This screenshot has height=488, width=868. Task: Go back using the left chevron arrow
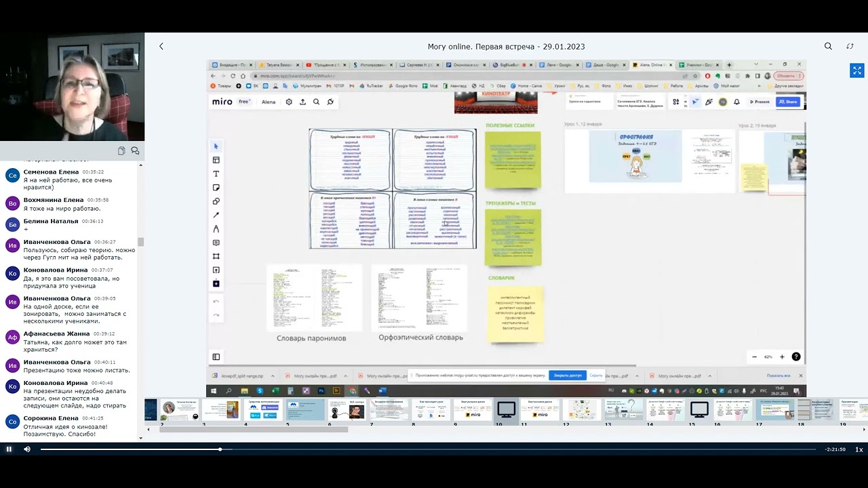pyautogui.click(x=161, y=46)
